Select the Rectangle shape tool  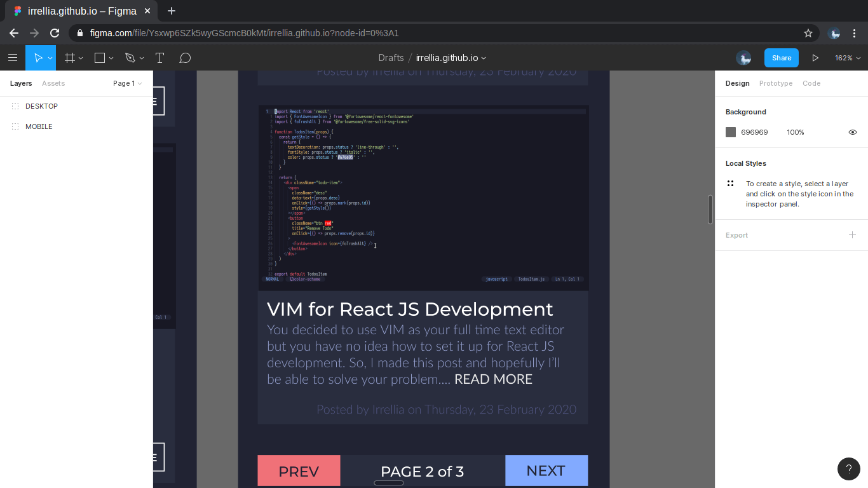point(100,58)
